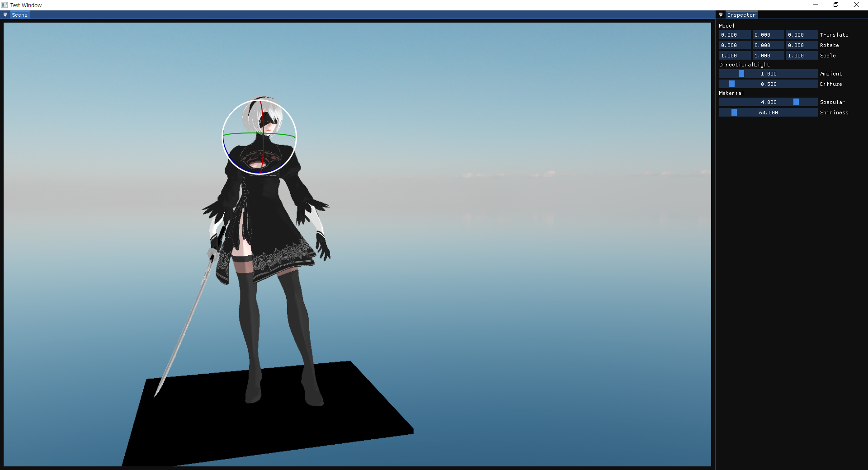Select the Inspector tab
This screenshot has height=470, width=868.
coord(741,15)
